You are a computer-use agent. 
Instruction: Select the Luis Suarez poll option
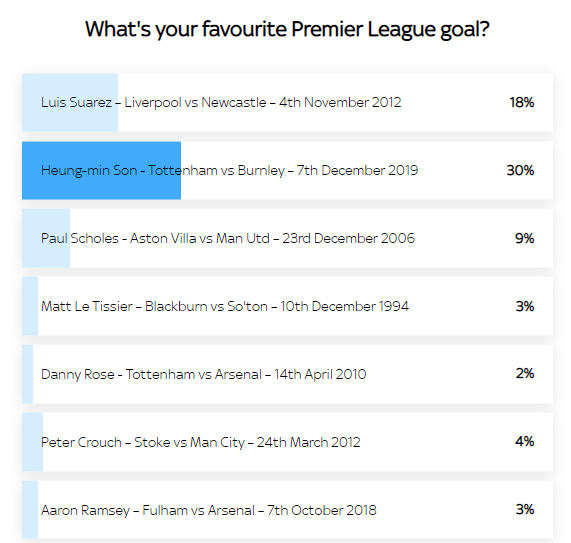tap(287, 102)
